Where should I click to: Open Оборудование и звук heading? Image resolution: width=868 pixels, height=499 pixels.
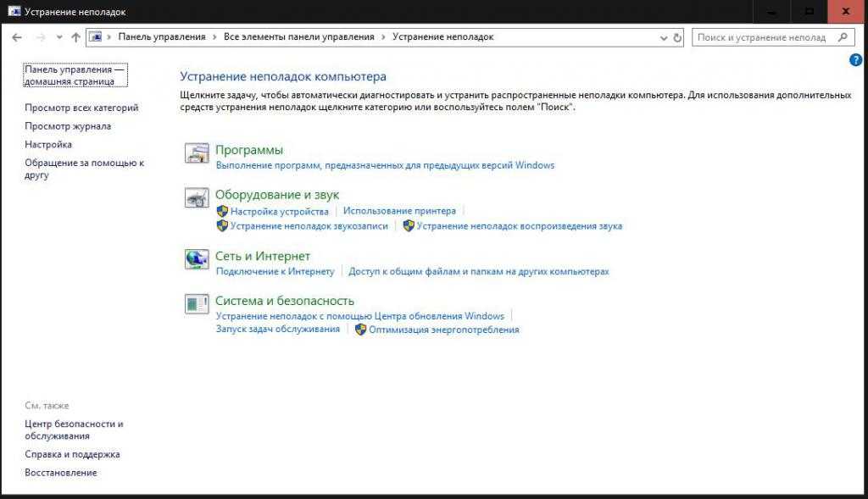(277, 195)
